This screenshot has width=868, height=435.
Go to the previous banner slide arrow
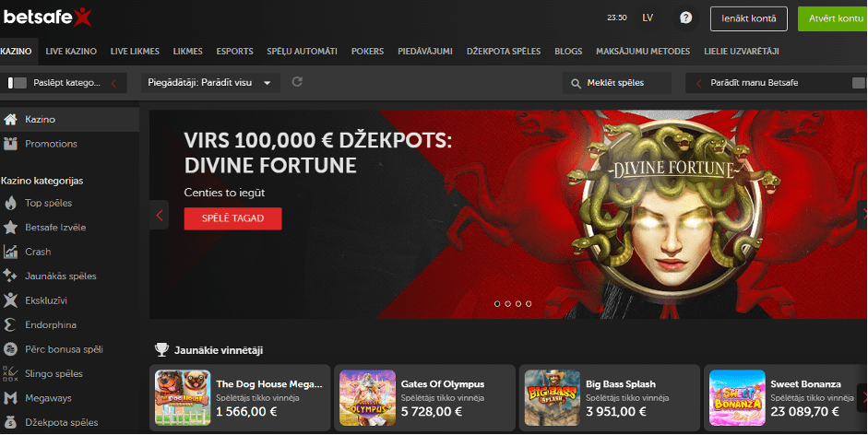pyautogui.click(x=160, y=215)
